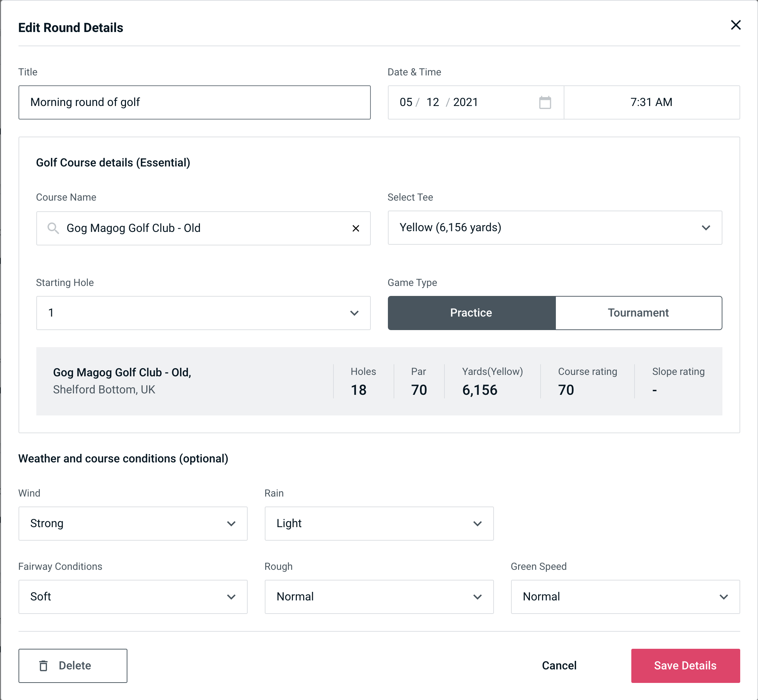
Task: Click the close (X) icon on dialog
Action: (735, 25)
